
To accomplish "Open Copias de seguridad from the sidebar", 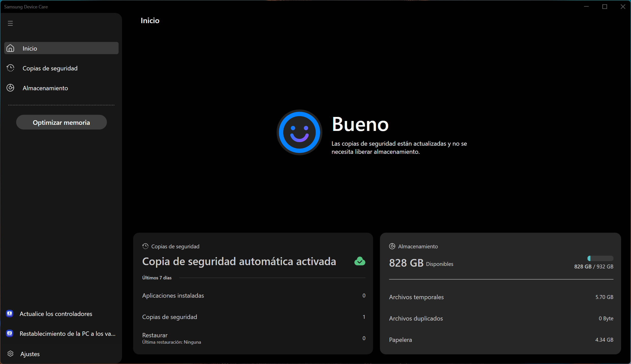I will (50, 68).
